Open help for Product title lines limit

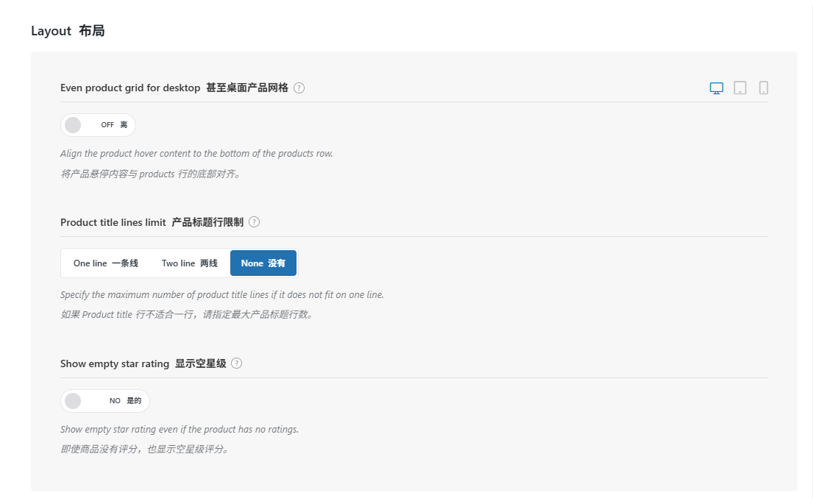(x=254, y=222)
